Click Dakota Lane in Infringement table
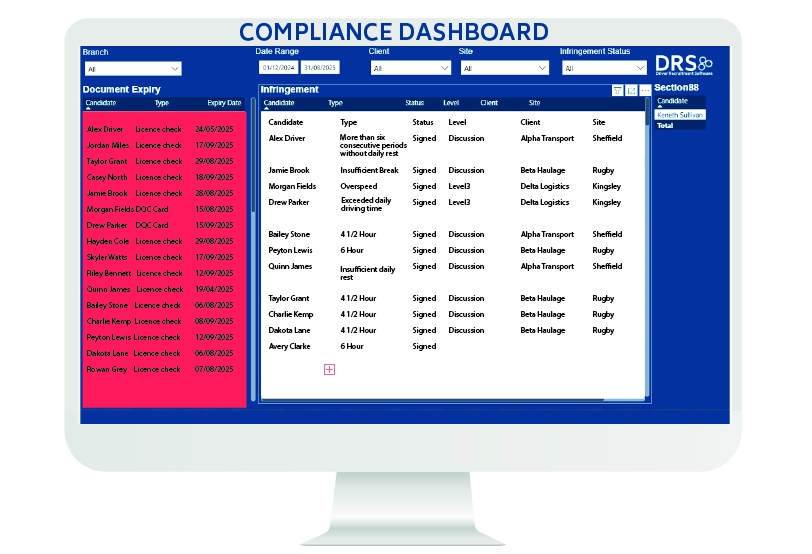The height and width of the screenshot is (554, 812). pos(289,330)
